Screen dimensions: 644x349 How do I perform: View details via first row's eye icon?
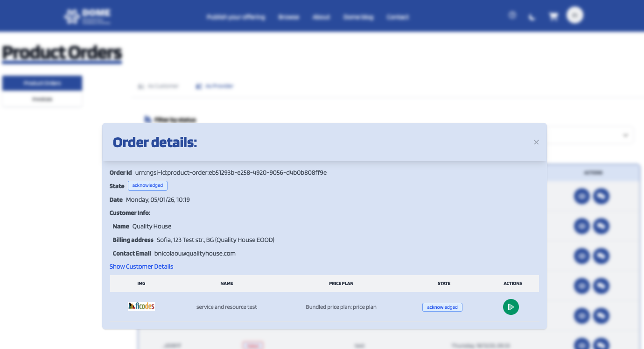point(581,196)
